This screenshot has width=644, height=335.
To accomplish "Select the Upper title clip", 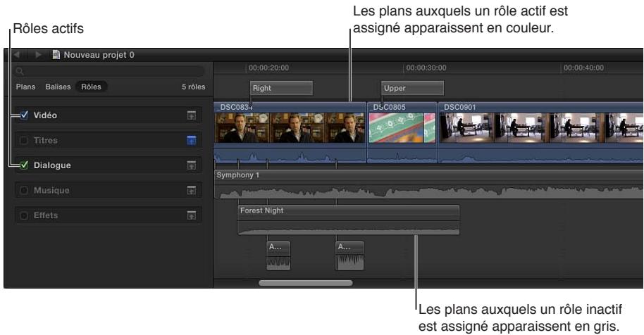I will tap(412, 88).
